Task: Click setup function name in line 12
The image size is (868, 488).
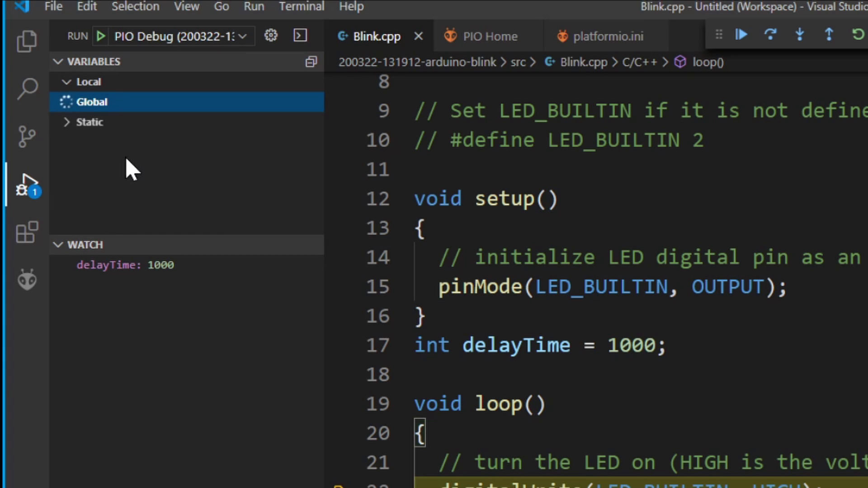Action: coord(504,199)
